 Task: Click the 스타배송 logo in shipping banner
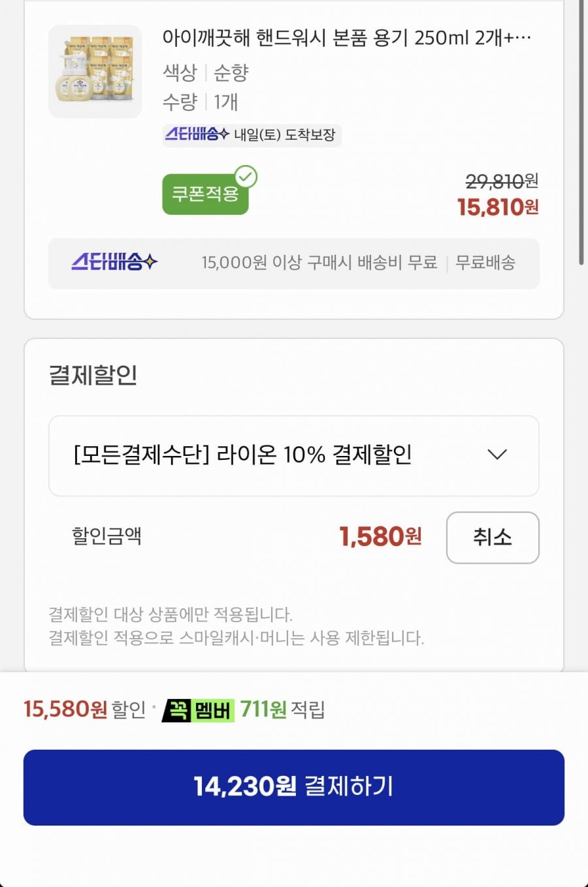pos(114,263)
